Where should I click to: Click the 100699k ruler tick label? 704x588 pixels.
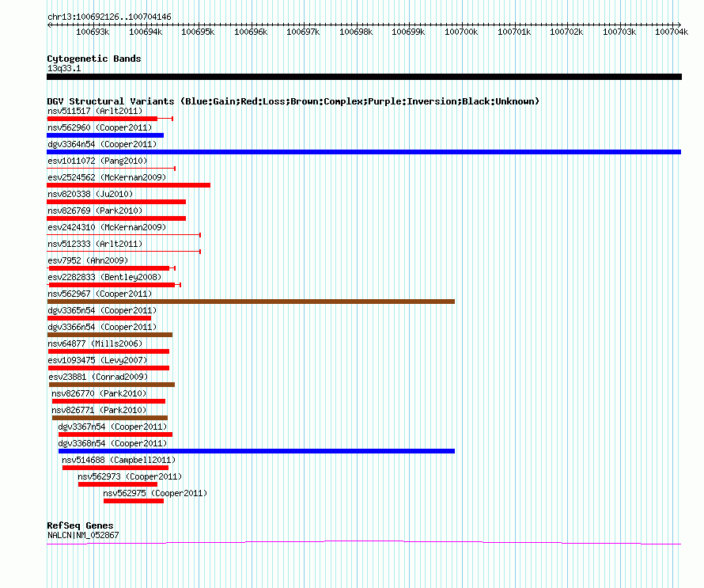click(x=409, y=32)
